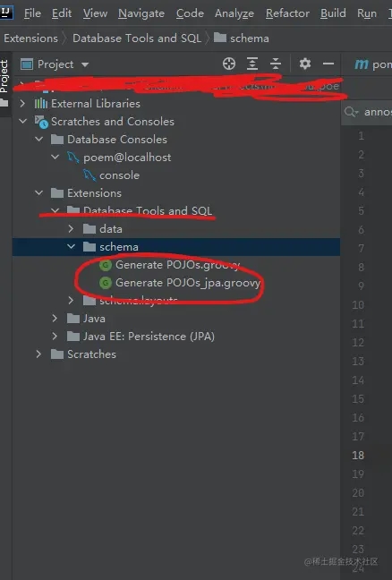Click the Database Tools and SQL breadcrumb
392x580 pixels.
(137, 38)
